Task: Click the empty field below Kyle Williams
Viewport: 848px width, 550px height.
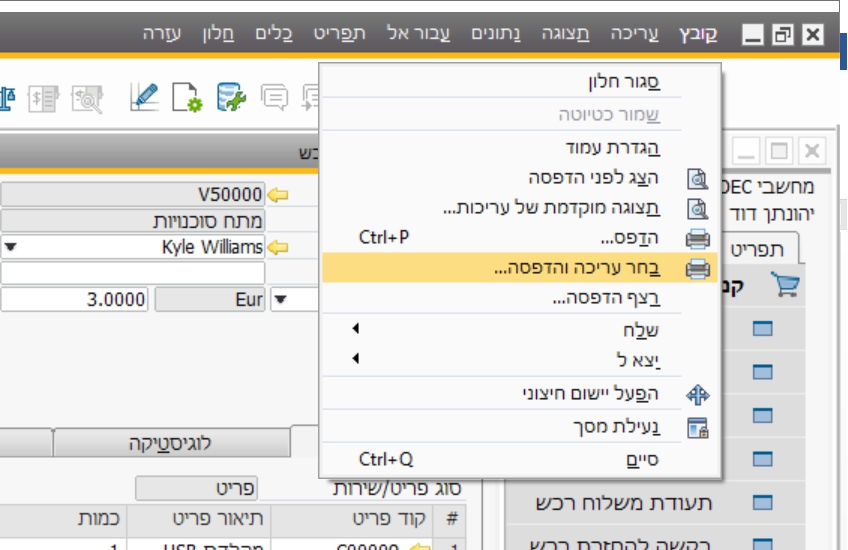Action: tap(133, 273)
